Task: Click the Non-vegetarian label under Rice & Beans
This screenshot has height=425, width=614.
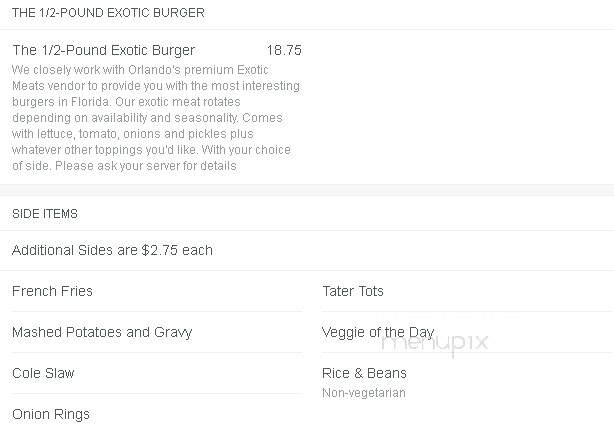Action: (x=364, y=392)
